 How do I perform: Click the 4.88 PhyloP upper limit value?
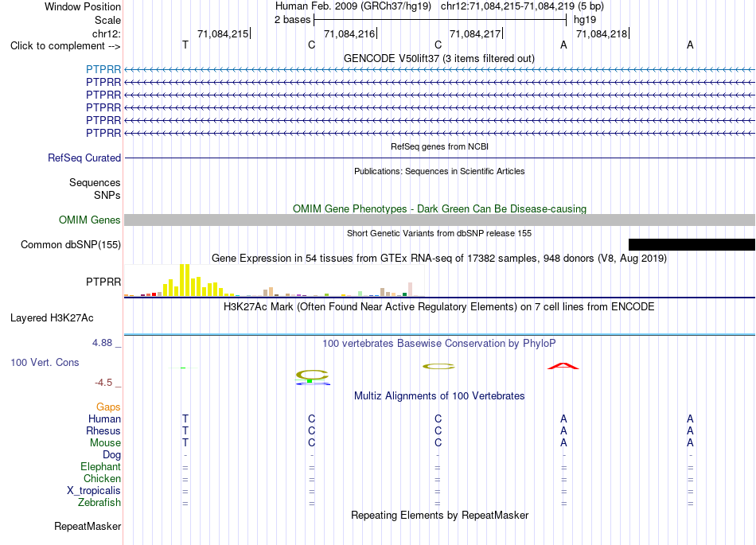pos(102,343)
